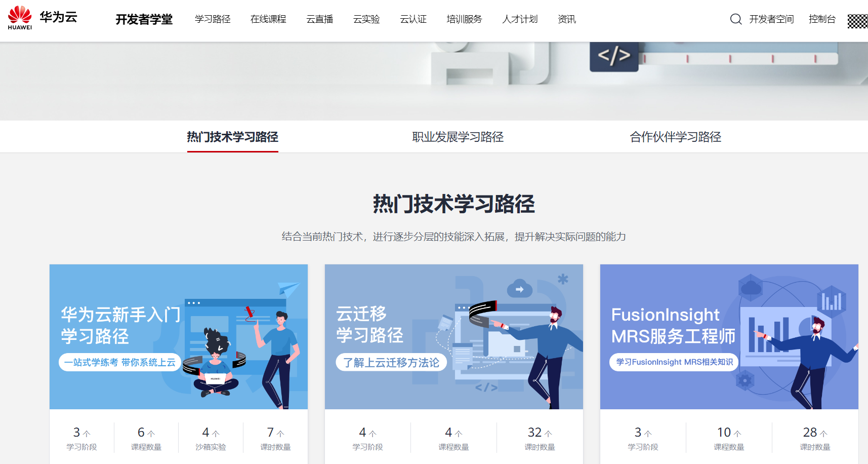Open the 华为云新手入门学习路径 card image

[179, 337]
